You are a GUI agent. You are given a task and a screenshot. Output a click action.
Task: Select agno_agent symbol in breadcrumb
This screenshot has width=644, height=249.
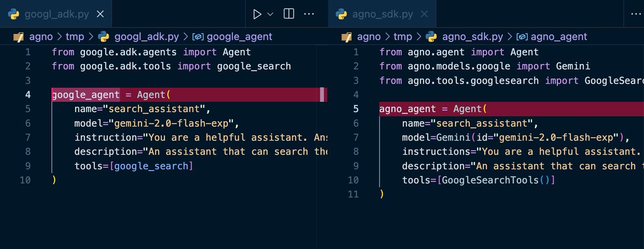[559, 37]
